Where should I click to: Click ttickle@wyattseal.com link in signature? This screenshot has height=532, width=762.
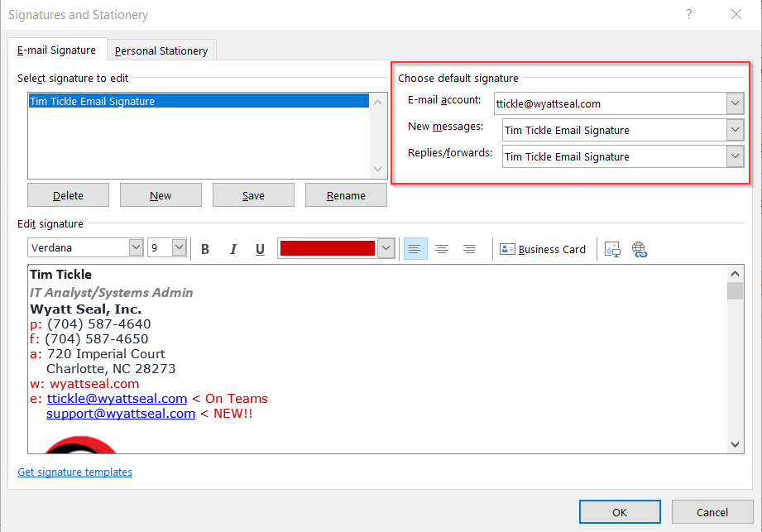(x=117, y=399)
